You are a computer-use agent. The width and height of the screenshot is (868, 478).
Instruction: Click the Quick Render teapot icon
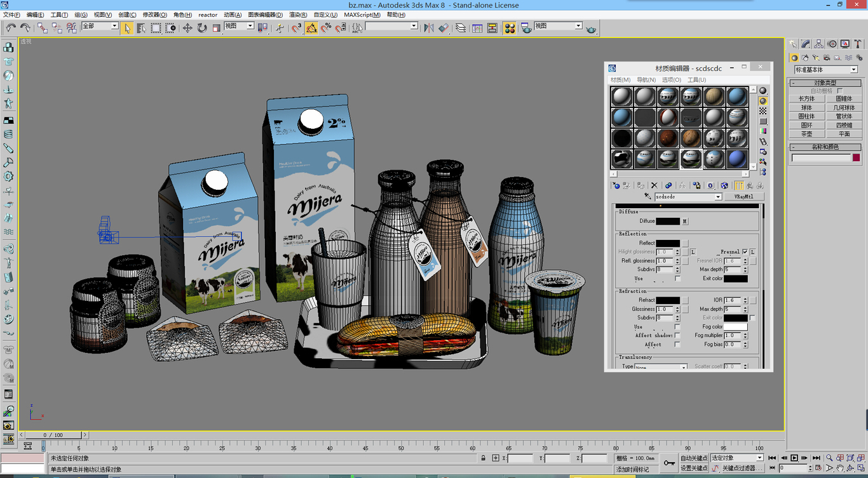pos(591,29)
